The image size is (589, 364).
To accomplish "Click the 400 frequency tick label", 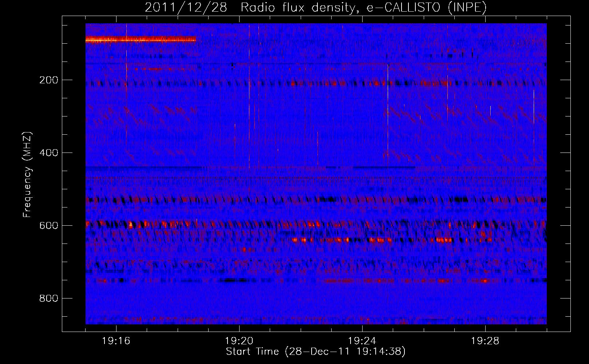I will point(49,153).
